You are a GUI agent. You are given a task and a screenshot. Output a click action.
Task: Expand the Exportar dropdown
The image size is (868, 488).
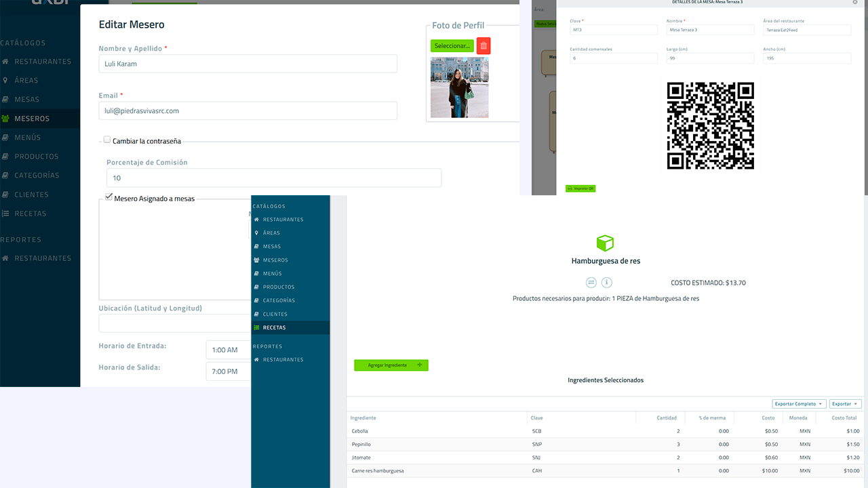845,403
